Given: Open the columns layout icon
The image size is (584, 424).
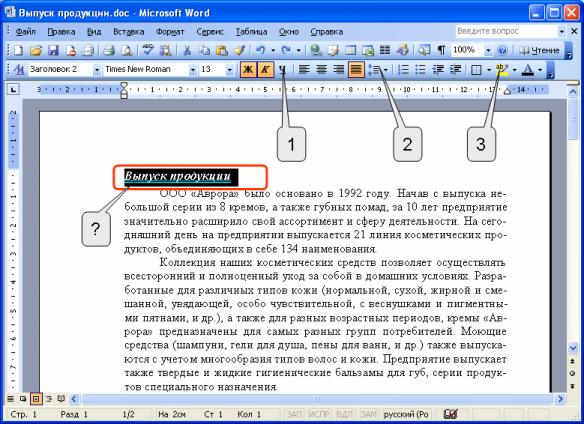Looking at the screenshot, I should pos(385,50).
